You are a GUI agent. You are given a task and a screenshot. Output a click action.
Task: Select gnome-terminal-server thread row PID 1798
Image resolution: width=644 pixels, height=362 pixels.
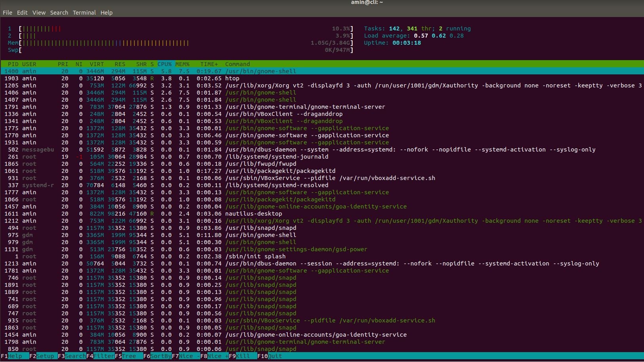point(322,342)
